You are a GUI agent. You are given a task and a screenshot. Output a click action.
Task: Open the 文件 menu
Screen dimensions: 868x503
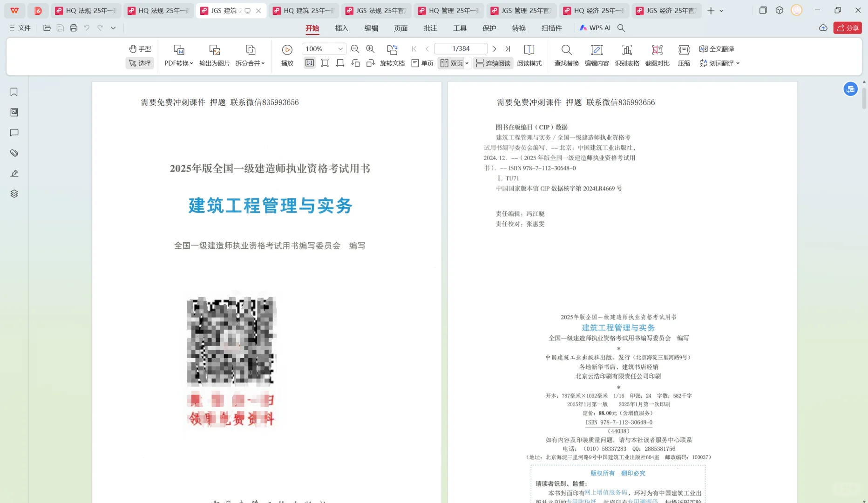click(20, 28)
